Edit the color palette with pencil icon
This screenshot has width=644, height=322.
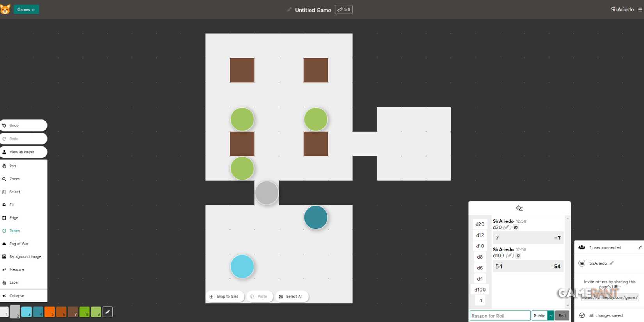pos(108,312)
